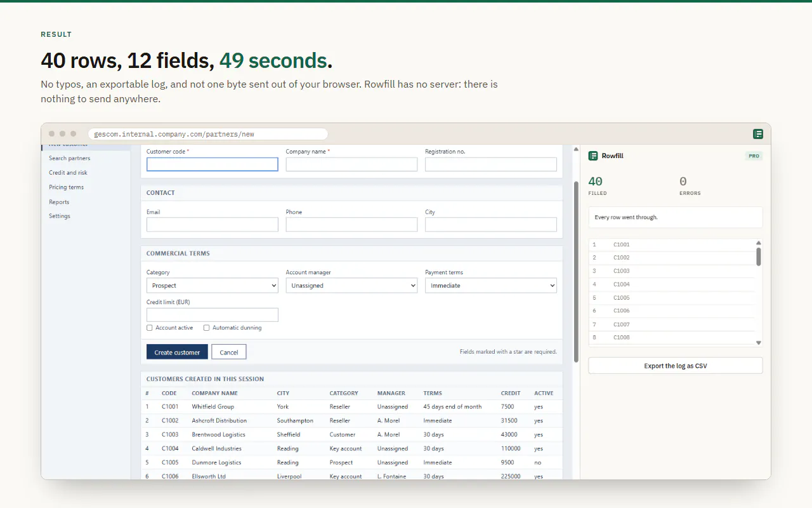Screen dimensions: 812x508
Task: Select log row C1001 in Rowfill panel
Action: [x=672, y=244]
